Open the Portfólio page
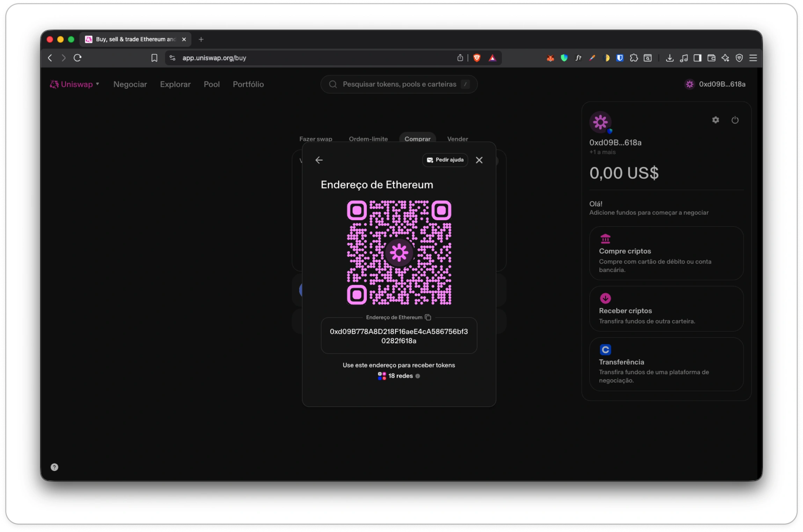This screenshot has height=532, width=803. point(248,84)
